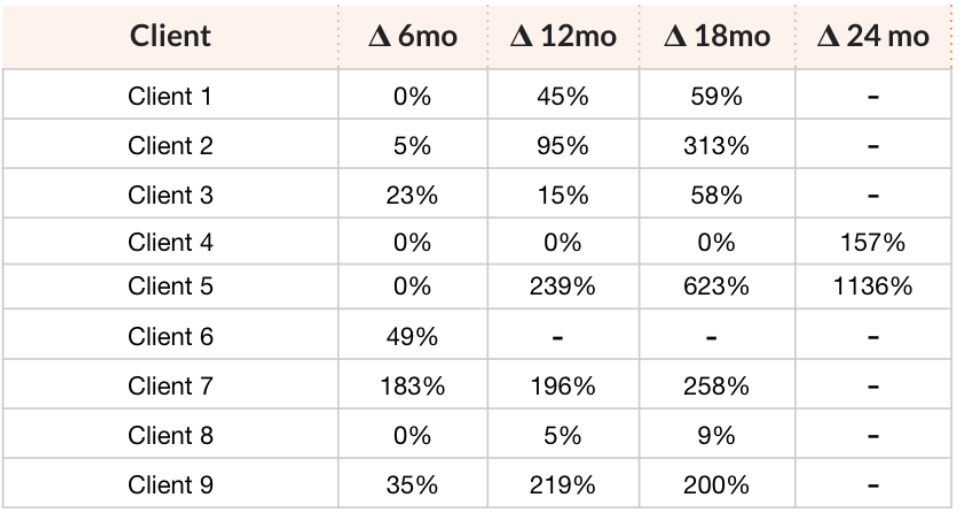Click the Client column header
Screen dimensions: 960x514
pyautogui.click(x=171, y=37)
